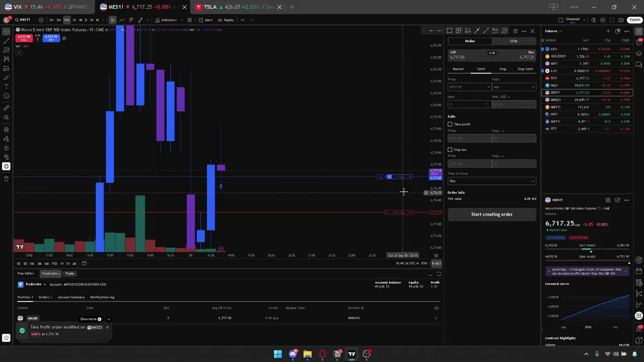
Task: Select RTY in the watchlist
Action: pos(587,129)
